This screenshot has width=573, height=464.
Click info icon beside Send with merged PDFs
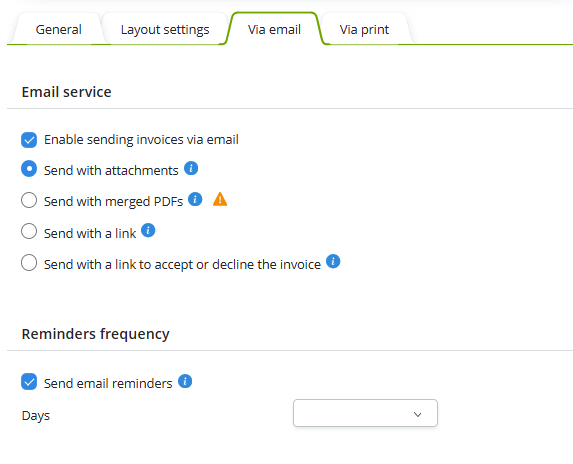click(x=195, y=199)
